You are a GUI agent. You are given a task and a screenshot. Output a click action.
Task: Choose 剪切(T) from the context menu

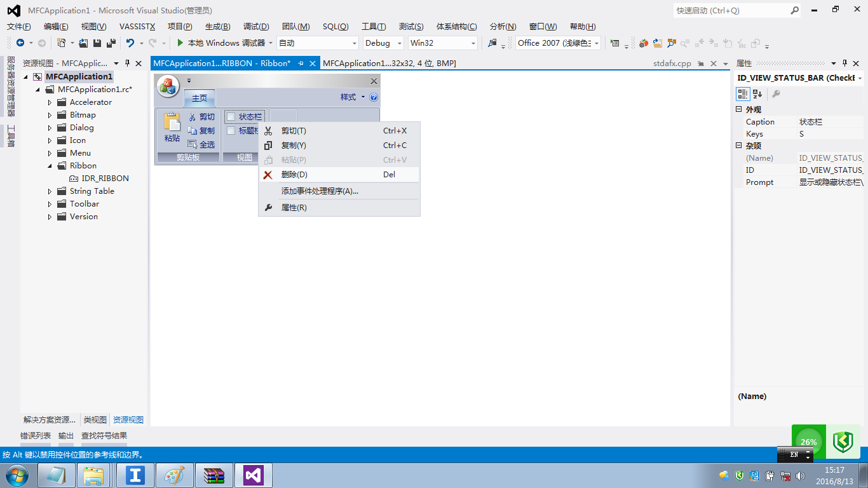(339, 131)
